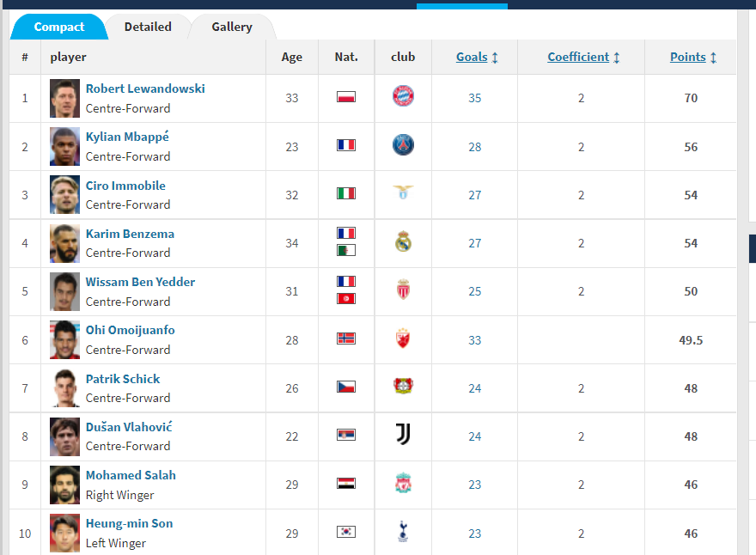Click the Bayern Munich club crest
This screenshot has height=555, width=756.
tap(403, 96)
